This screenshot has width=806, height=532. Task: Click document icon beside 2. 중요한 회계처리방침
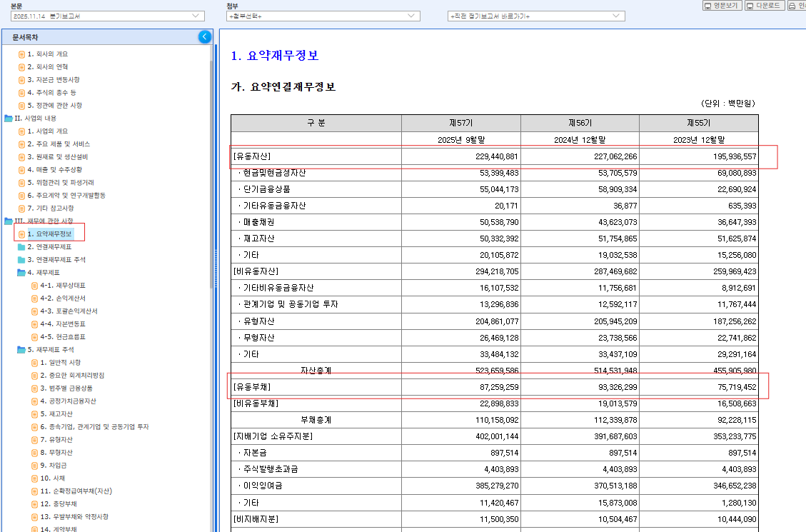(34, 376)
